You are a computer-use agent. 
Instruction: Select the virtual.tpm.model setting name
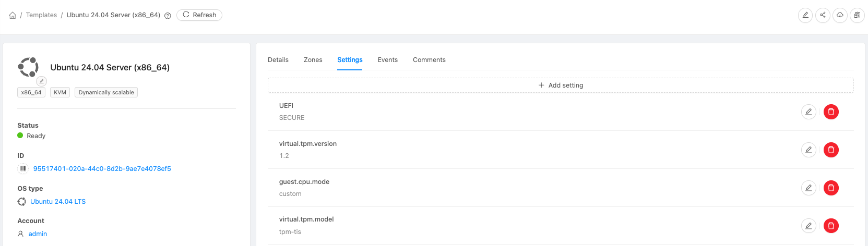point(306,219)
